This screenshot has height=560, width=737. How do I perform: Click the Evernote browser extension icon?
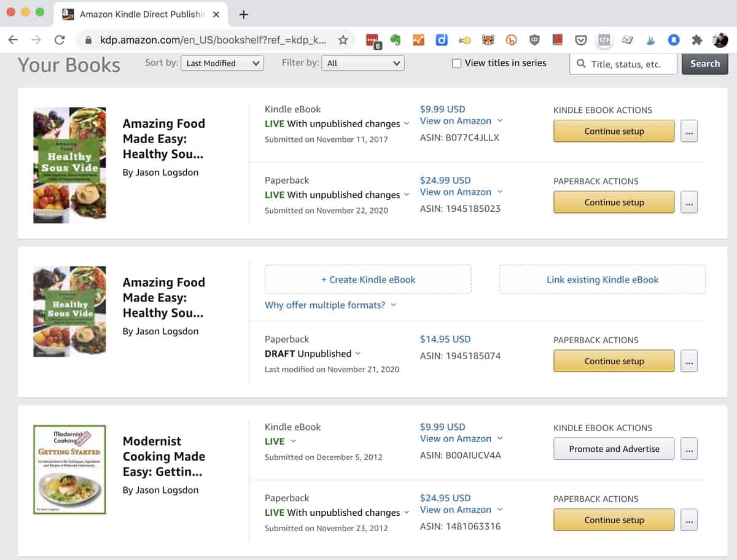pos(395,39)
